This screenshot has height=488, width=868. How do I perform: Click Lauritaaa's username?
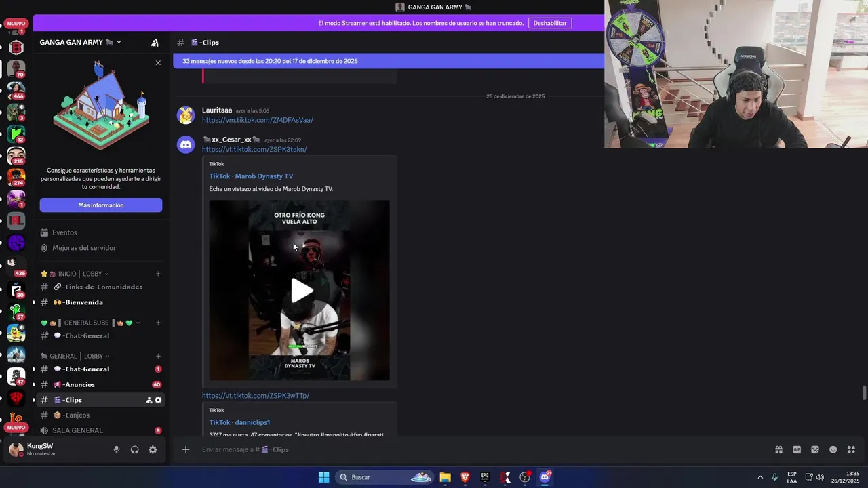[x=217, y=110]
